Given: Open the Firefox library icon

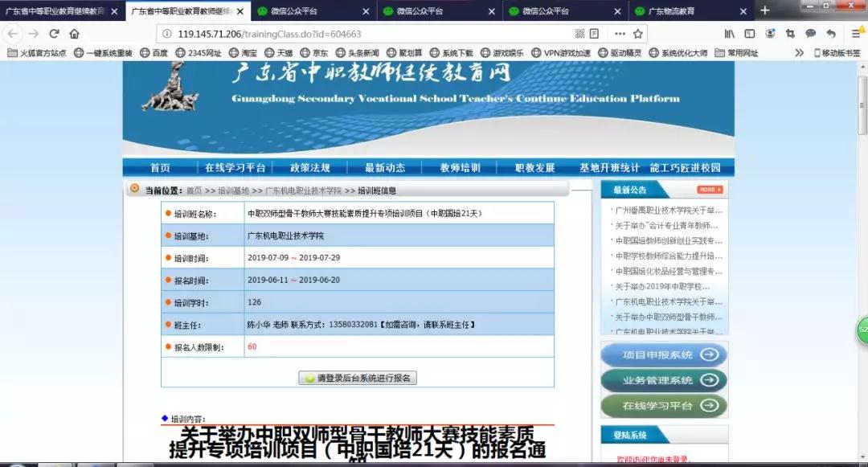Looking at the screenshot, I should 729,34.
